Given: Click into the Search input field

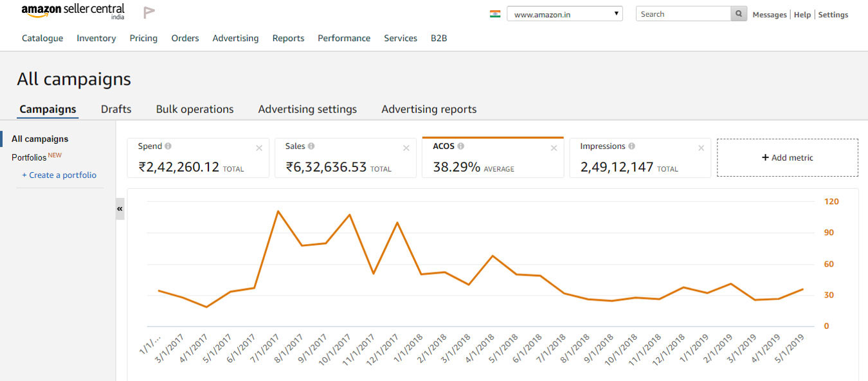Looking at the screenshot, I should coord(683,14).
